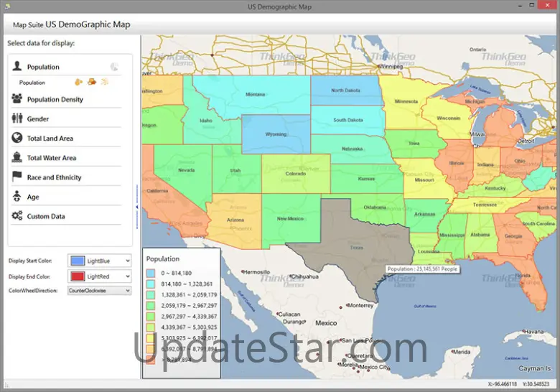
Task: Click the Oklahoma label on the map
Action: (x=375, y=207)
